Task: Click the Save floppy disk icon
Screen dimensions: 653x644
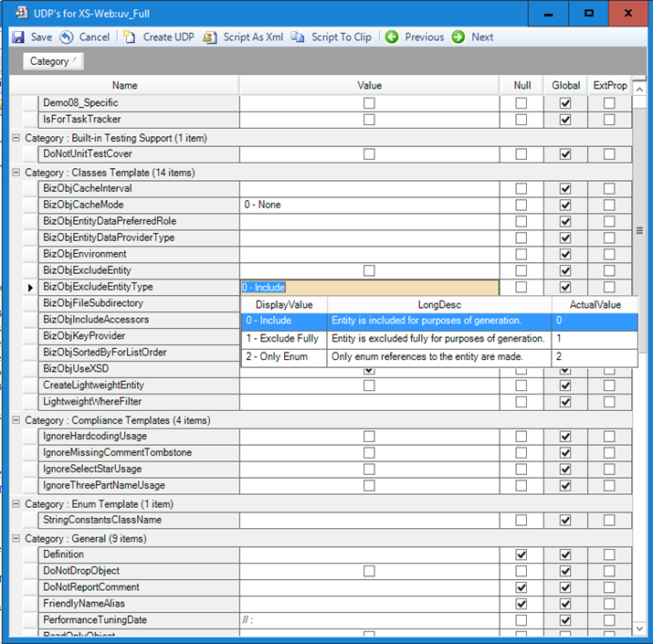Action: click(18, 37)
